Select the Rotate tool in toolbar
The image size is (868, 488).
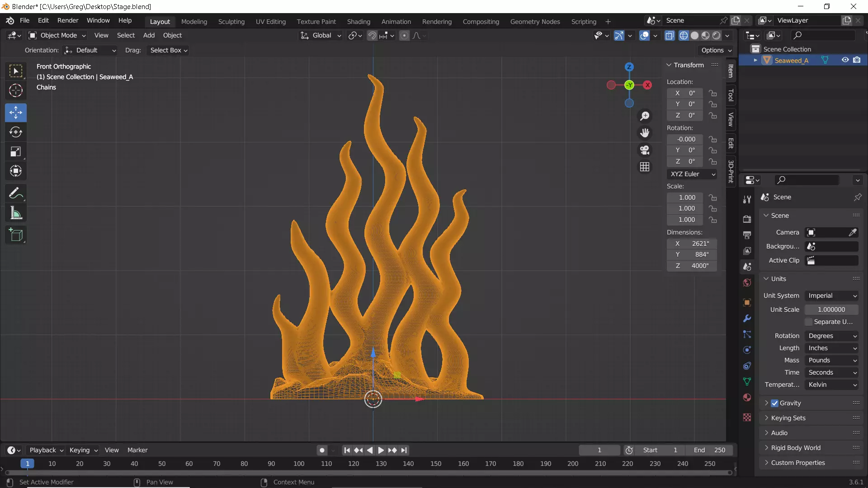(16, 132)
